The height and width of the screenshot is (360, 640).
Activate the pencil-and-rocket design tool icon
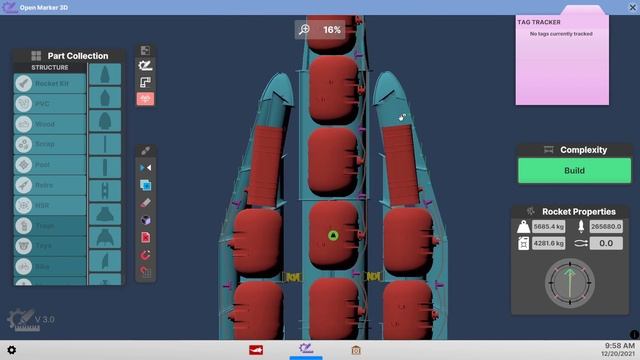(145, 65)
